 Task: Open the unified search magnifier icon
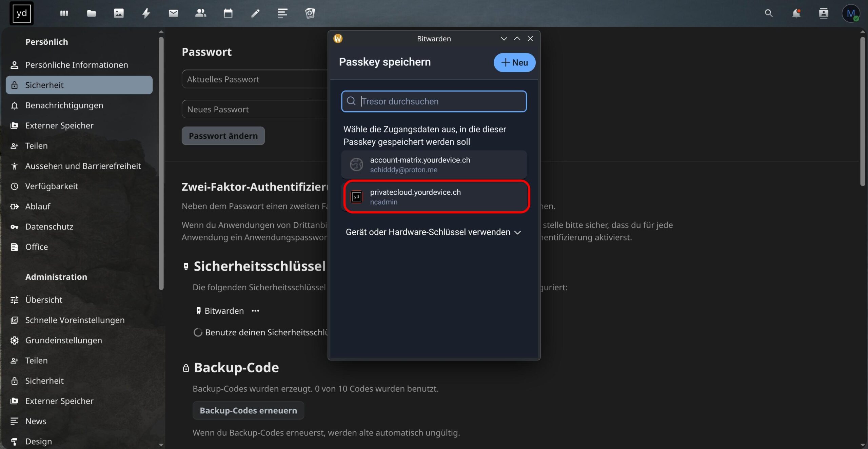(769, 13)
